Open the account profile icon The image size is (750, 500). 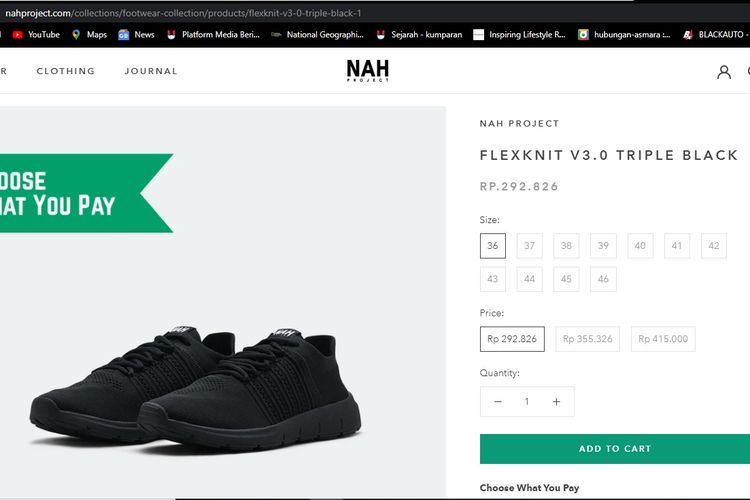724,72
